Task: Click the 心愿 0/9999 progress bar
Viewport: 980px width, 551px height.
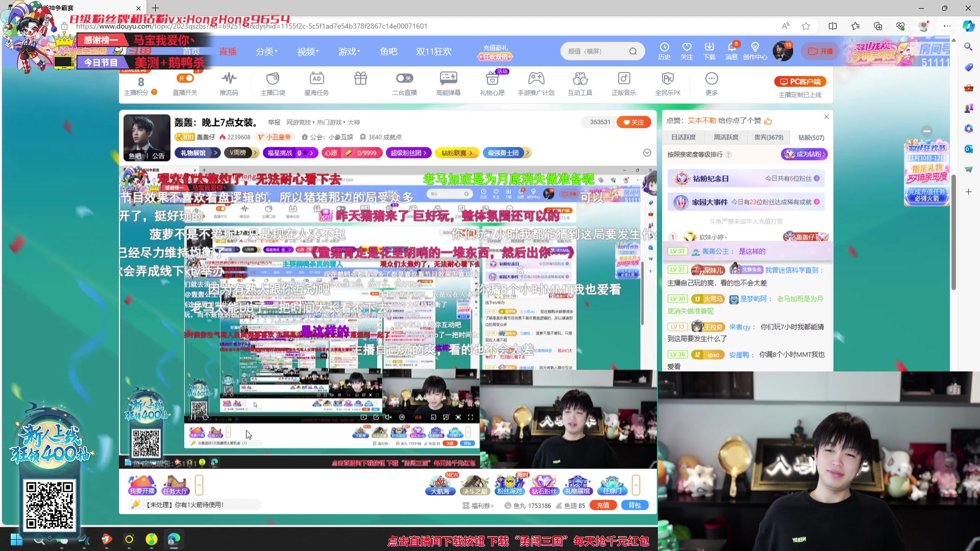Action: (352, 153)
